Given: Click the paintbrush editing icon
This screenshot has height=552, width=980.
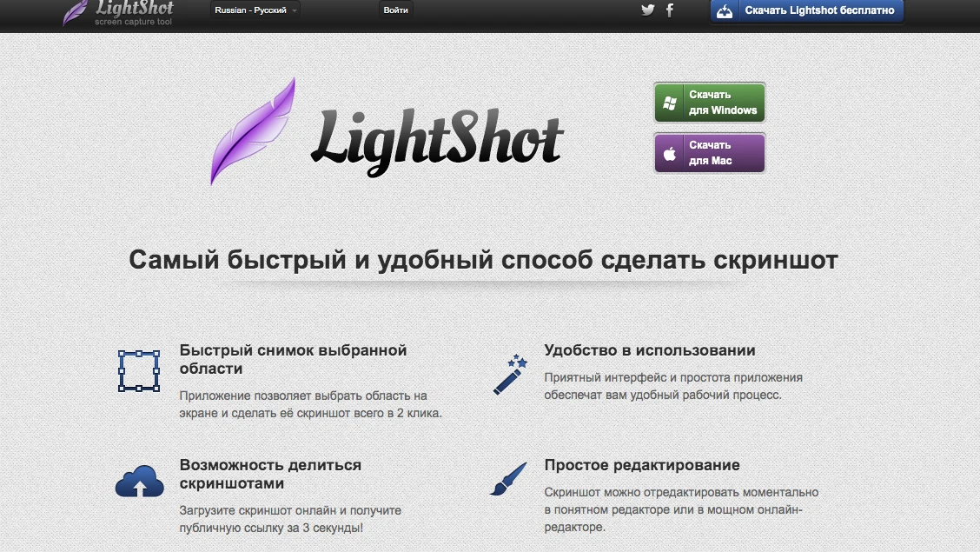Looking at the screenshot, I should click(x=509, y=479).
